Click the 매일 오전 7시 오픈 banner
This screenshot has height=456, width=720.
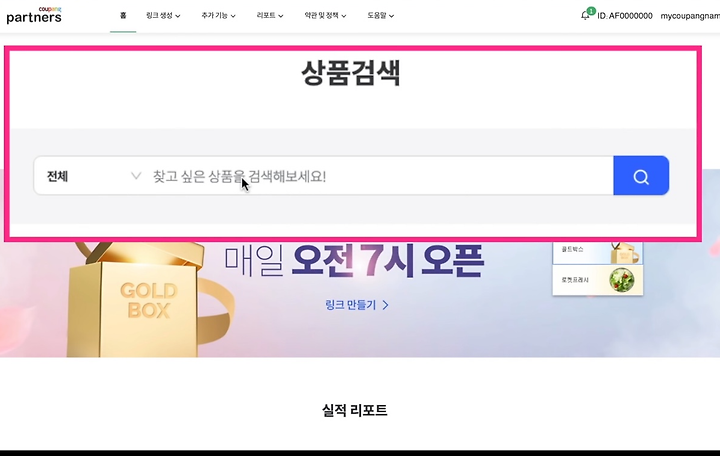[354, 261]
